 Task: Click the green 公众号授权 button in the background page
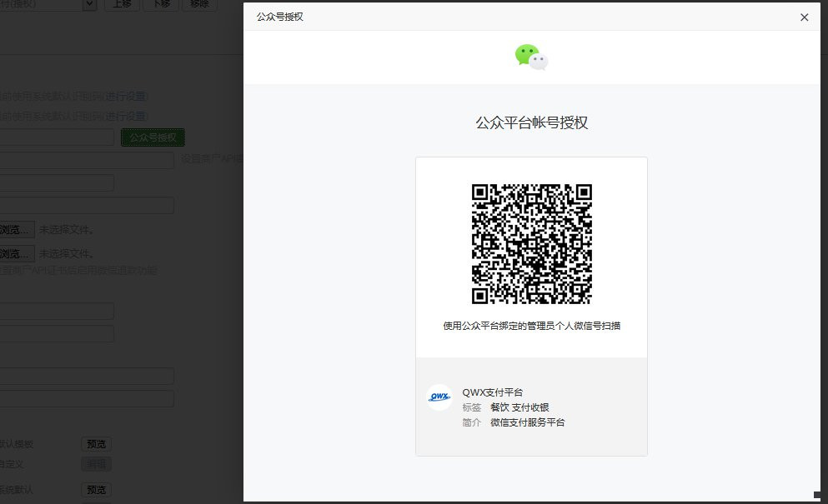pos(153,137)
